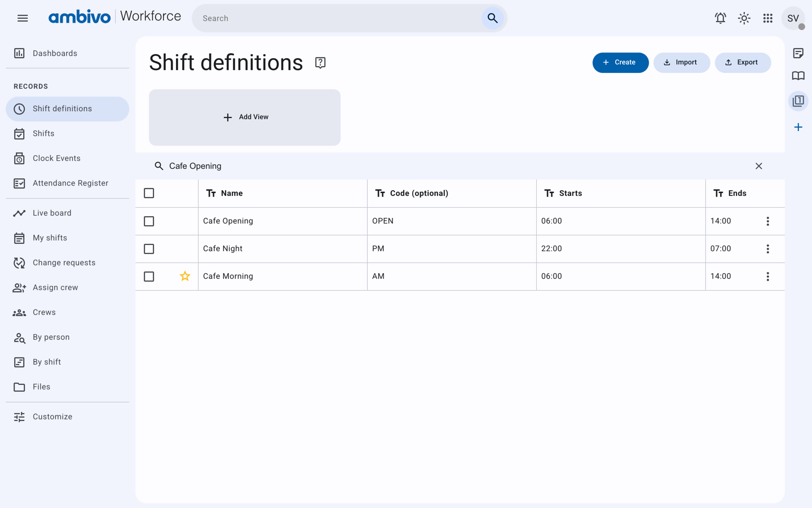Viewport: 812px width, 508px height.
Task: Open row actions for Cafe Opening
Action: point(767,221)
